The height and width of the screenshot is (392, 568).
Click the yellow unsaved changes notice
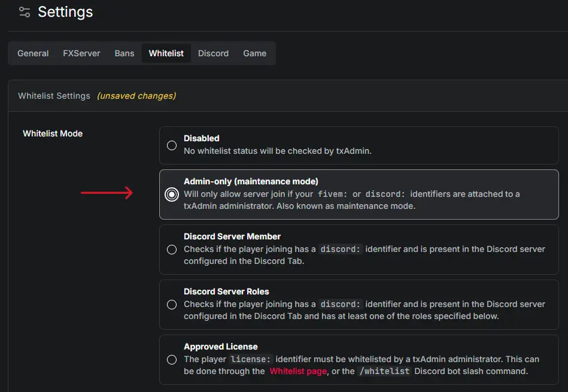tap(136, 96)
